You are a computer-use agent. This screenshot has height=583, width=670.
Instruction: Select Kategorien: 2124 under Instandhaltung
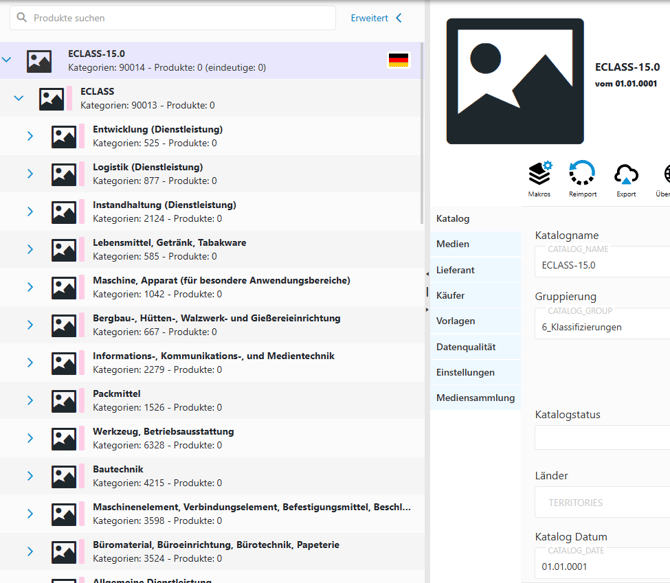point(129,219)
